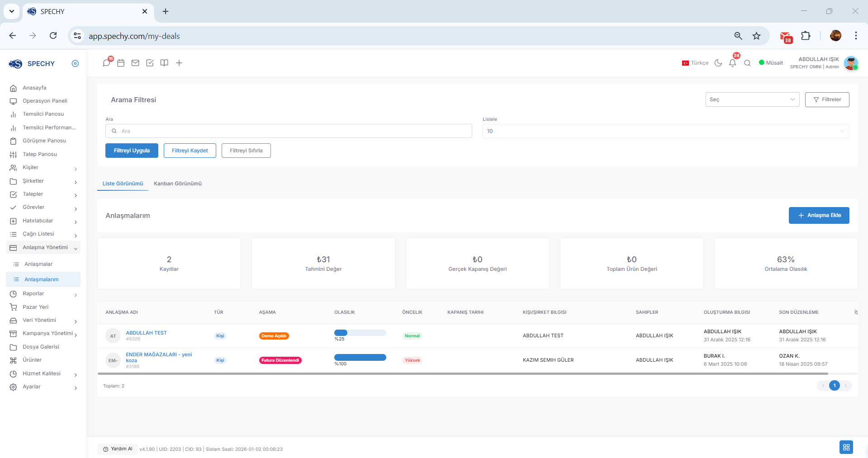Screen dimensions: 868x458
Task: Switch to Liste Görünümü tab
Action: pyautogui.click(x=123, y=184)
